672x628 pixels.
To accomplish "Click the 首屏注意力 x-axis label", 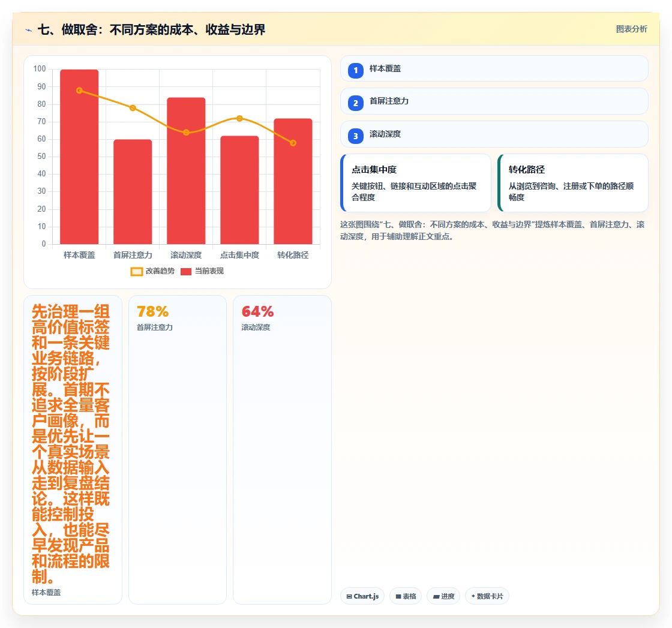I will tap(133, 256).
